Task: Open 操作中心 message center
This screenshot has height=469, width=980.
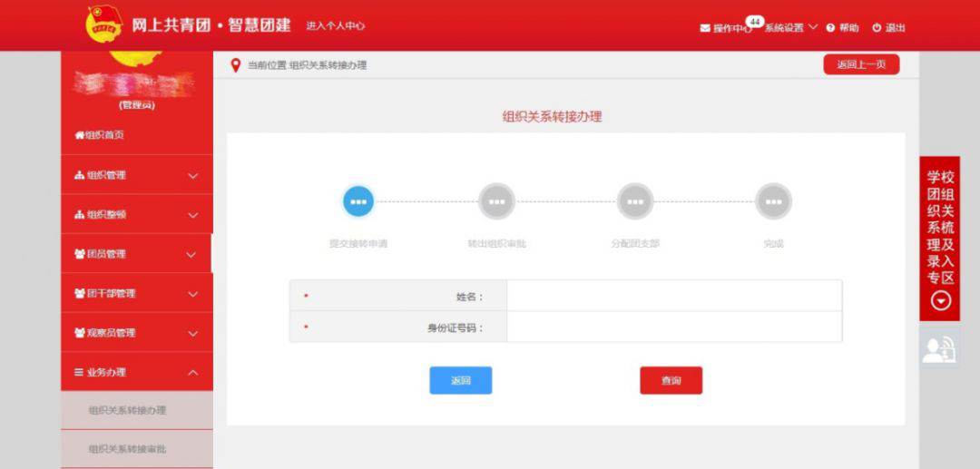Action: [726, 28]
